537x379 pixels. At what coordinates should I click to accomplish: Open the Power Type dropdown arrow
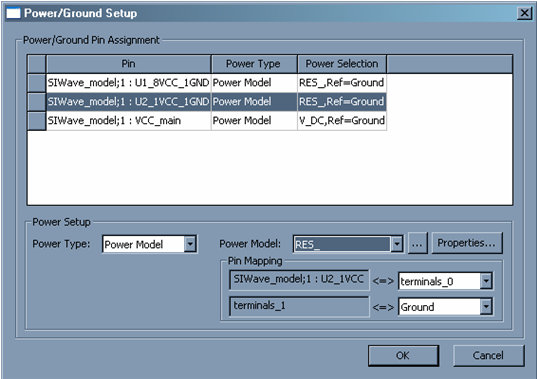coord(190,244)
